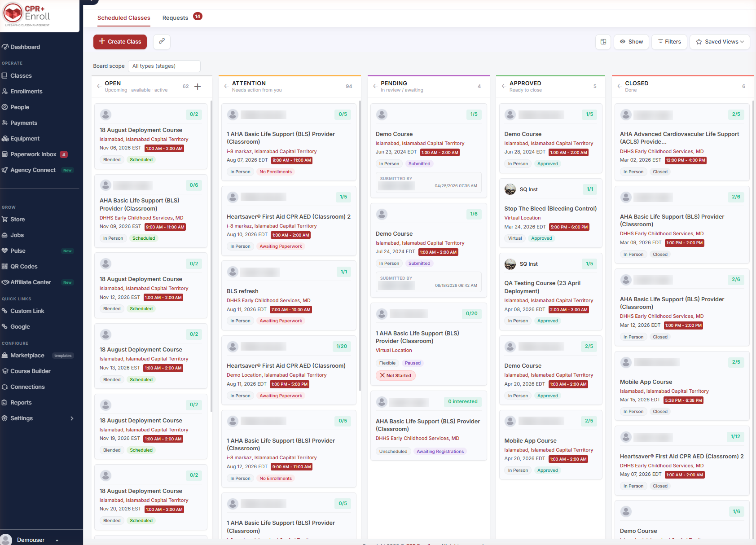Image resolution: width=756 pixels, height=545 pixels.
Task: Click the copy link icon beside Create Class
Action: pyautogui.click(x=162, y=41)
